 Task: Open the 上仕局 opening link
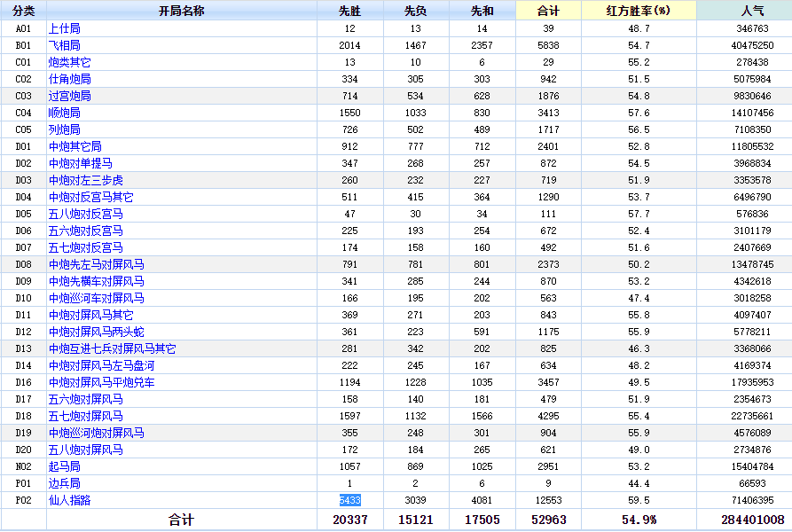(x=64, y=28)
